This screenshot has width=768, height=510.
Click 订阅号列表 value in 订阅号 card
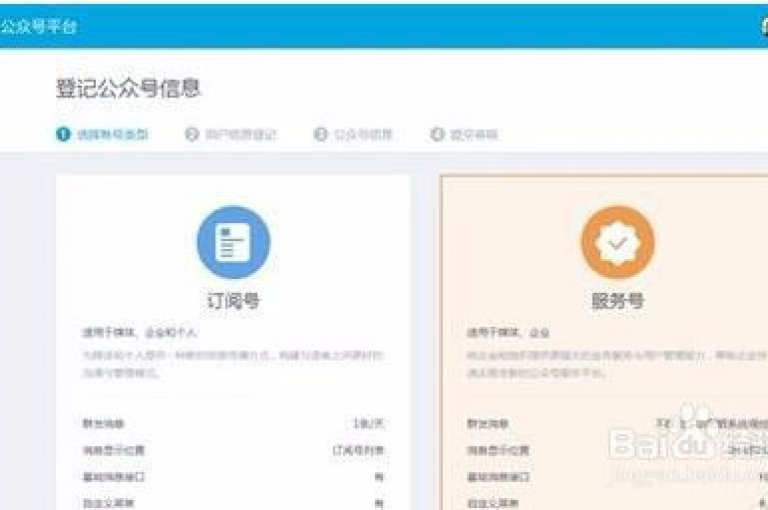point(359,450)
